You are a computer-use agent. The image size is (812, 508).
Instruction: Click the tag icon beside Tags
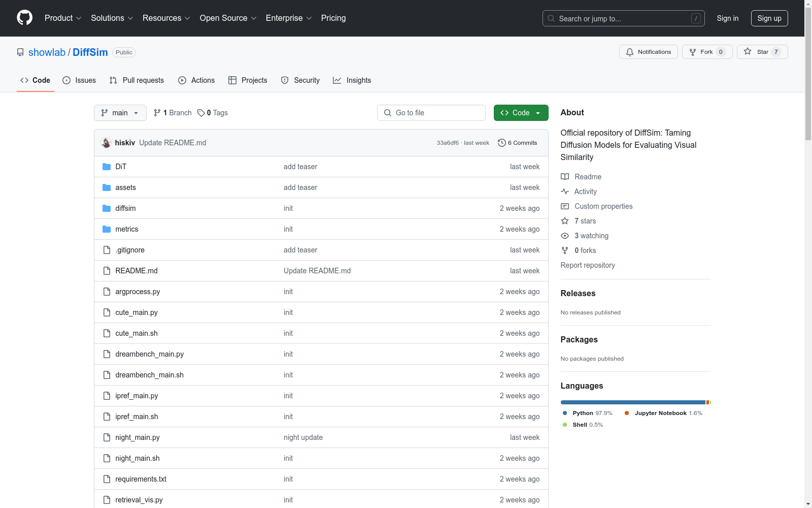(x=201, y=113)
